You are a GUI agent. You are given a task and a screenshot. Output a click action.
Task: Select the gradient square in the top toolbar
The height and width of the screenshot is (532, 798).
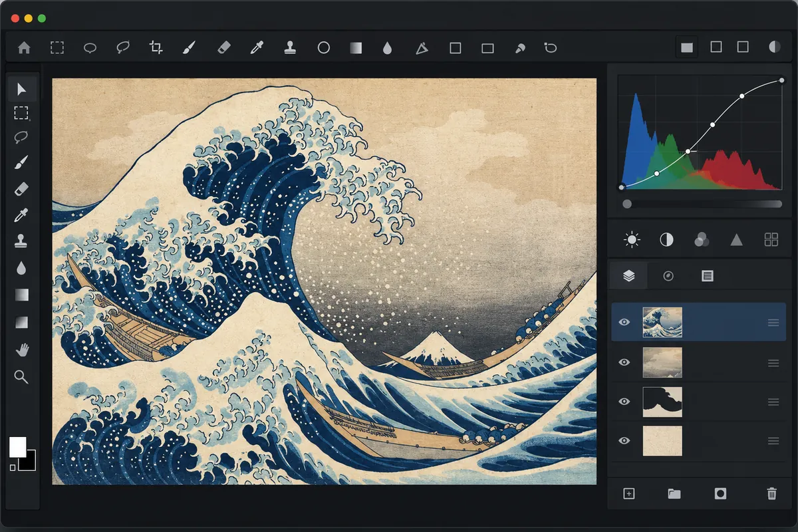pos(356,48)
